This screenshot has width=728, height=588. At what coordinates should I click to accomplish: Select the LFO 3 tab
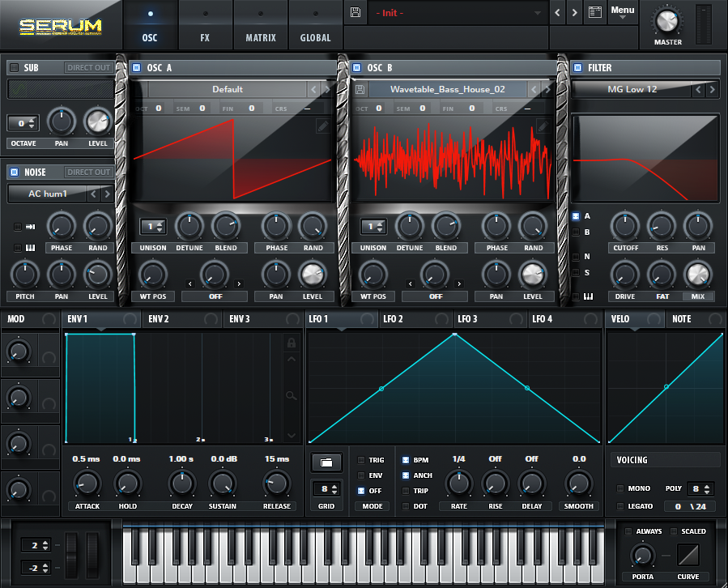490,319
